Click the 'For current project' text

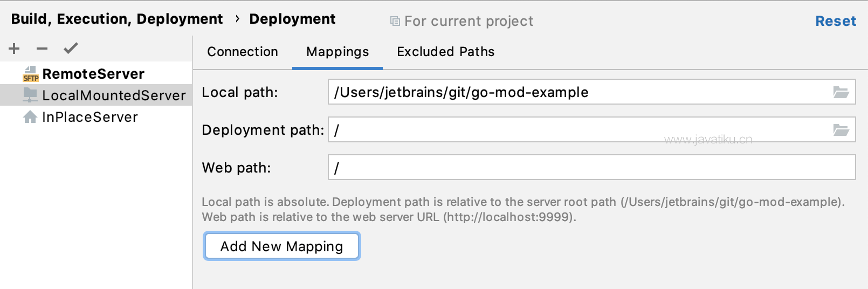pos(469,21)
